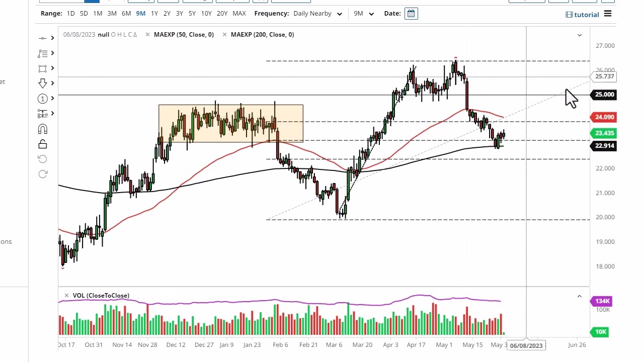Set range to 3M
This screenshot has height=362, width=644.
tap(112, 14)
